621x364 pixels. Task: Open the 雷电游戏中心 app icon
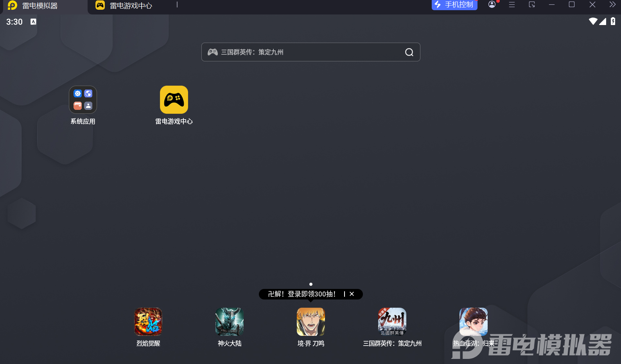(x=174, y=100)
